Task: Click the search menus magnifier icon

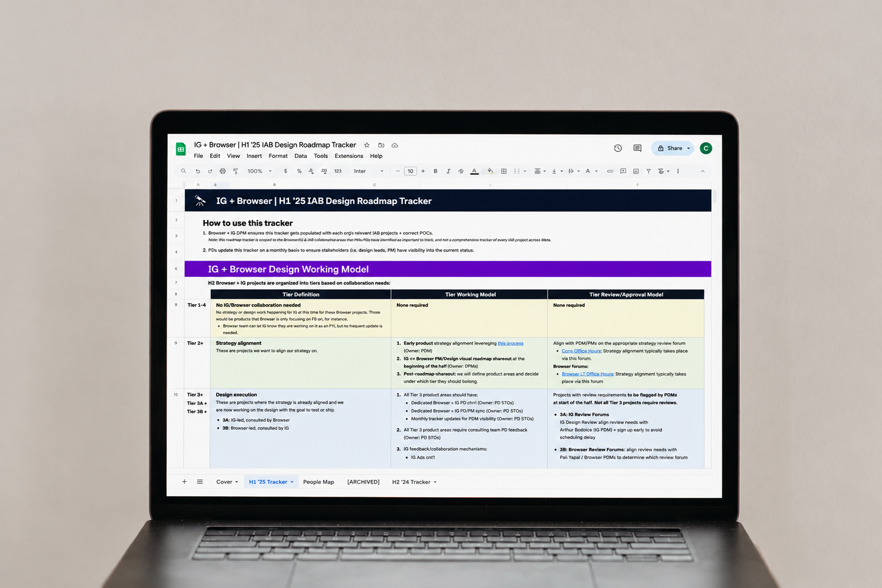Action: point(184,171)
